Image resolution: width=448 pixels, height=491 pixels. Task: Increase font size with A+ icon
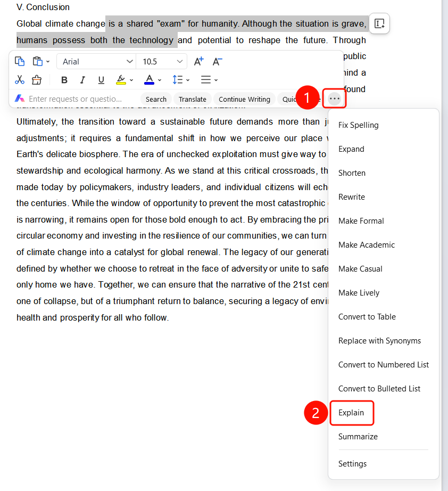(x=198, y=61)
